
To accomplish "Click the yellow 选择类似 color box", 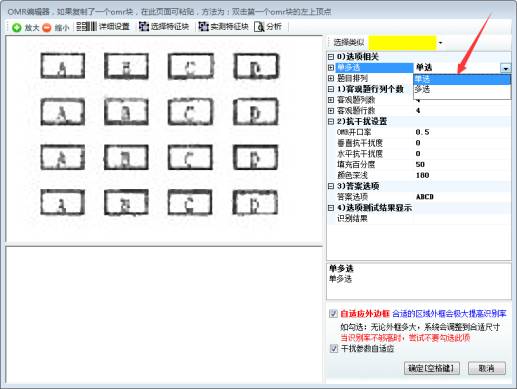I will point(402,43).
